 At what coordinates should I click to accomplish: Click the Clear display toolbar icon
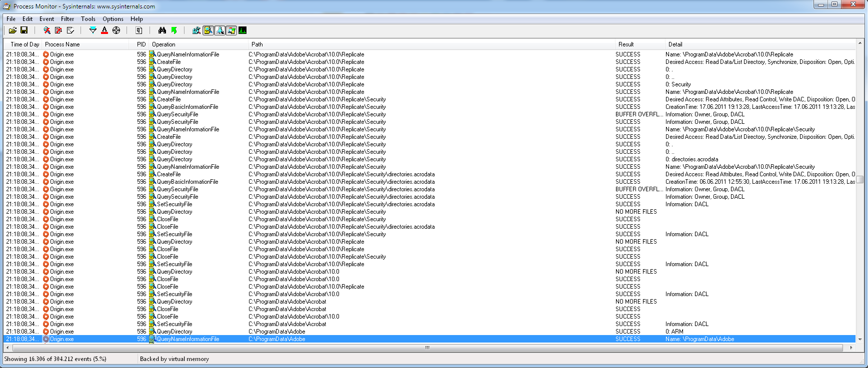tap(70, 30)
